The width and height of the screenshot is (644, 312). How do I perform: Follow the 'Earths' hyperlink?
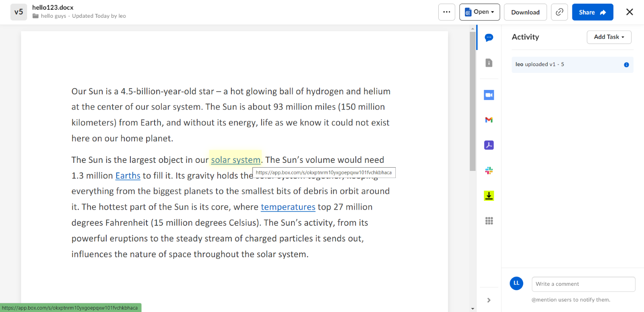(x=128, y=176)
